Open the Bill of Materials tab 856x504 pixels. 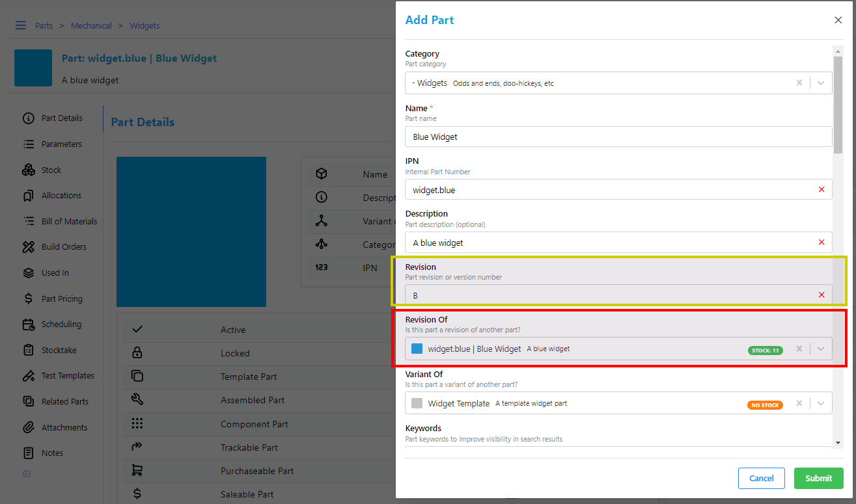(68, 221)
